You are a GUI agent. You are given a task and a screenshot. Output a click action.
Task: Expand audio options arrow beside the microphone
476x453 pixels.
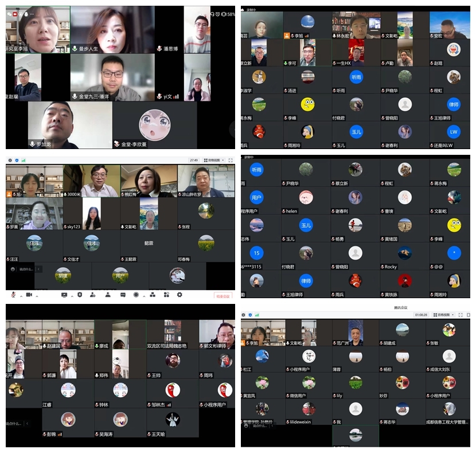(22, 295)
